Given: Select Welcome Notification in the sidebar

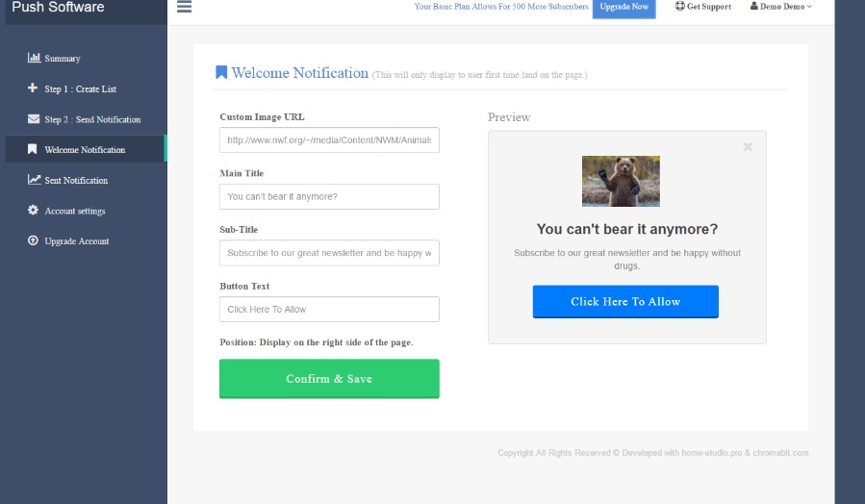Looking at the screenshot, I should point(85,149).
